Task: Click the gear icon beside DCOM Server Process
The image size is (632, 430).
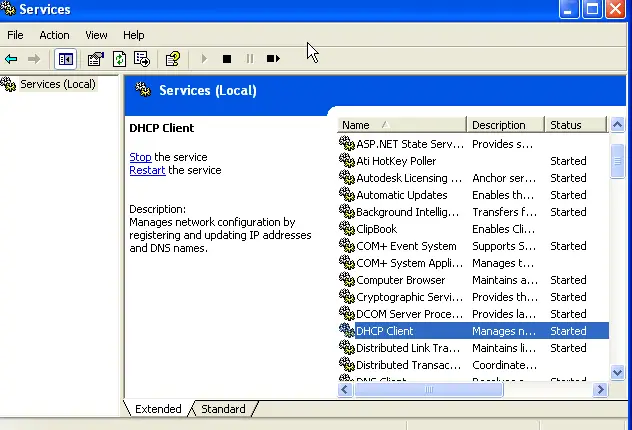Action: click(x=347, y=313)
